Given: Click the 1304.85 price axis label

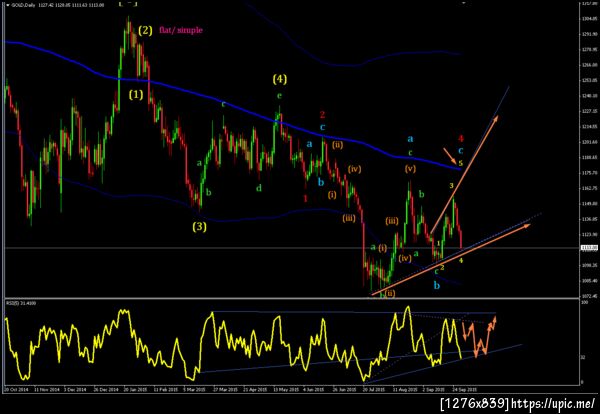Looking at the screenshot, I should click(x=590, y=18).
